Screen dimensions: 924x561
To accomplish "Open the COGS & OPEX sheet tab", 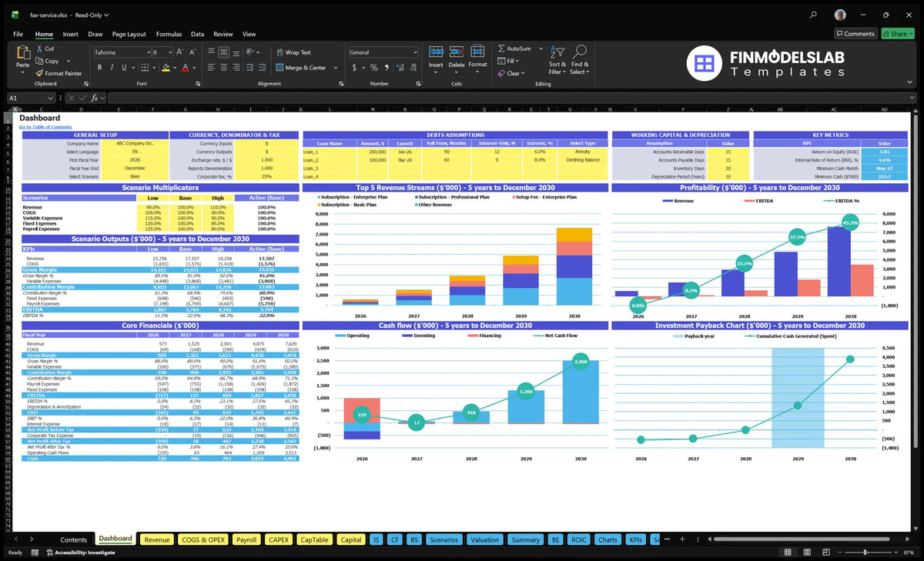I will (203, 539).
